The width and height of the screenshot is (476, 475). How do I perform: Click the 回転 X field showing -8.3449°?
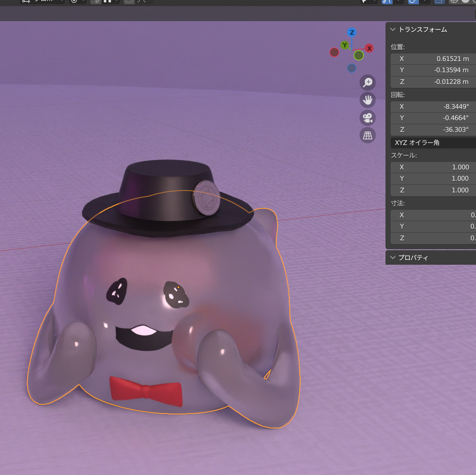click(433, 107)
